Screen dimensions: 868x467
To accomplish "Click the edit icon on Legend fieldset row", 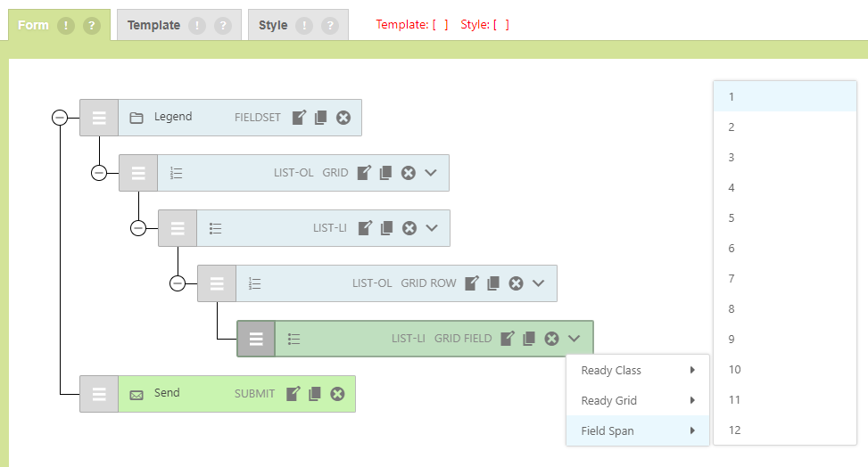I will point(300,118).
